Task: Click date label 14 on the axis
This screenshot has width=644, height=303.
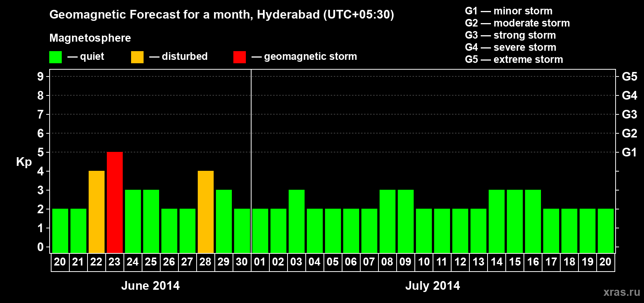Action: (x=497, y=262)
